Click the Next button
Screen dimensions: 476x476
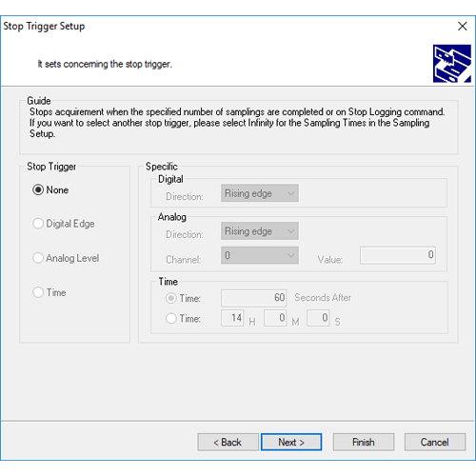[x=291, y=442]
